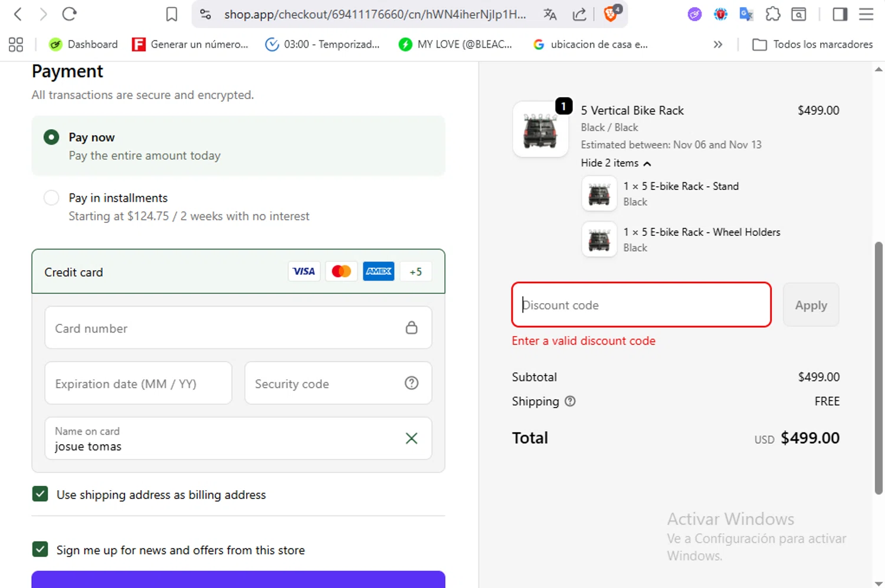The height and width of the screenshot is (588, 885).
Task: Open the 'ubicacion de casa' Google bookmark
Action: tap(590, 44)
